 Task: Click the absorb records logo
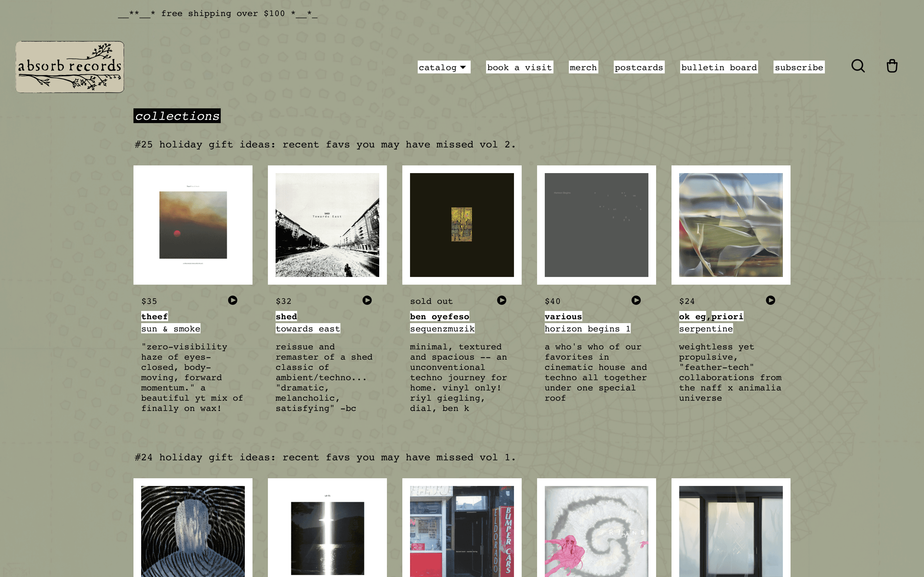(70, 67)
